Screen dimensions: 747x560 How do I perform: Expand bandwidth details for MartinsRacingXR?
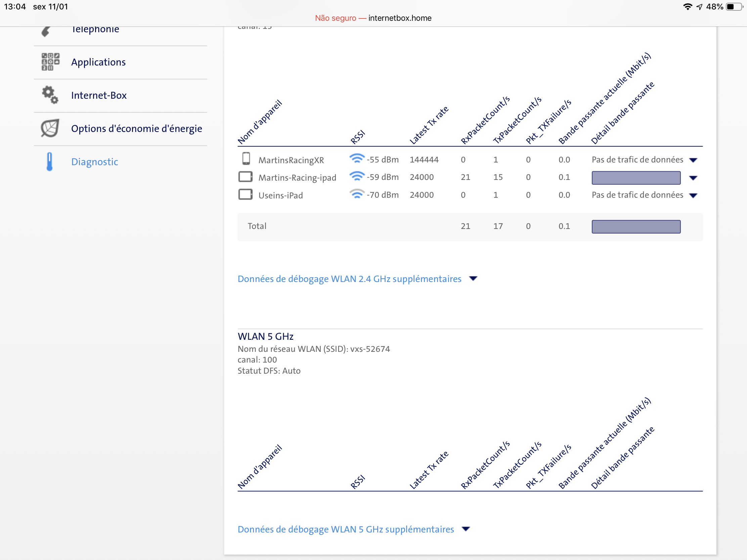[693, 160]
